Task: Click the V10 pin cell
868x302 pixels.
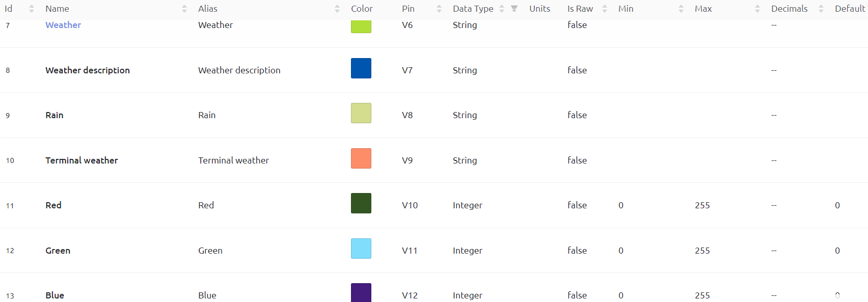Action: 410,205
